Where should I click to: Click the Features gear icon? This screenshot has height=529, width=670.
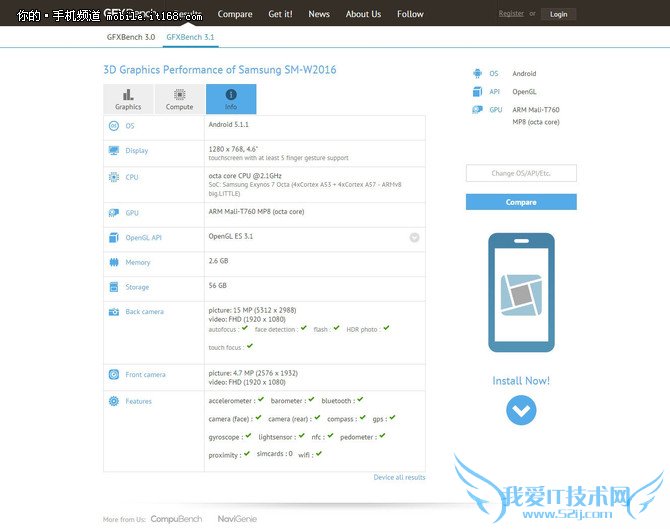pyautogui.click(x=114, y=401)
